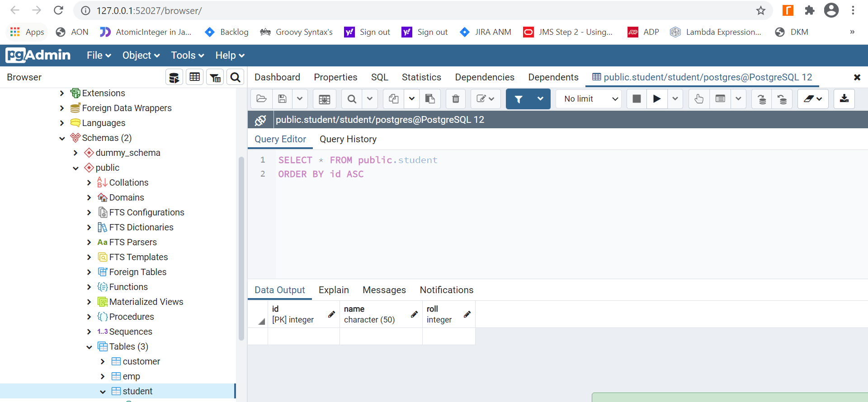
Task: Collapse the Schemas (2) tree node
Action: point(62,138)
